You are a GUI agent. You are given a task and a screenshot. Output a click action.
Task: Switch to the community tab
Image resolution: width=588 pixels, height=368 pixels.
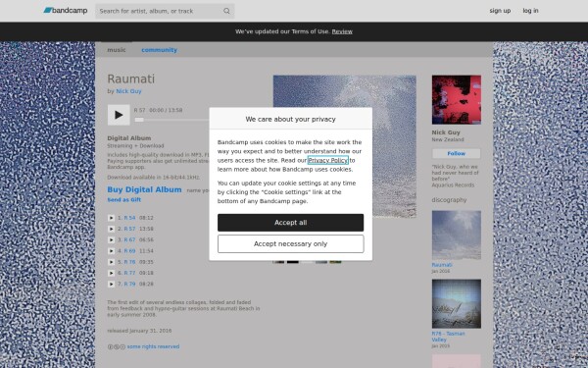159,50
